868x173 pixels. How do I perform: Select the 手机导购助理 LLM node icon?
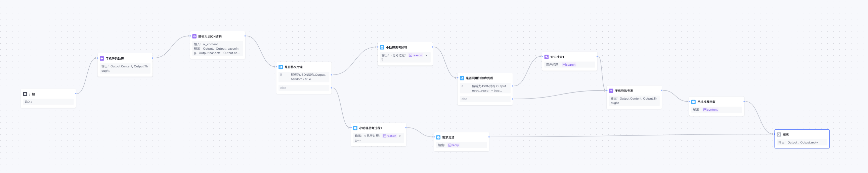[102, 59]
